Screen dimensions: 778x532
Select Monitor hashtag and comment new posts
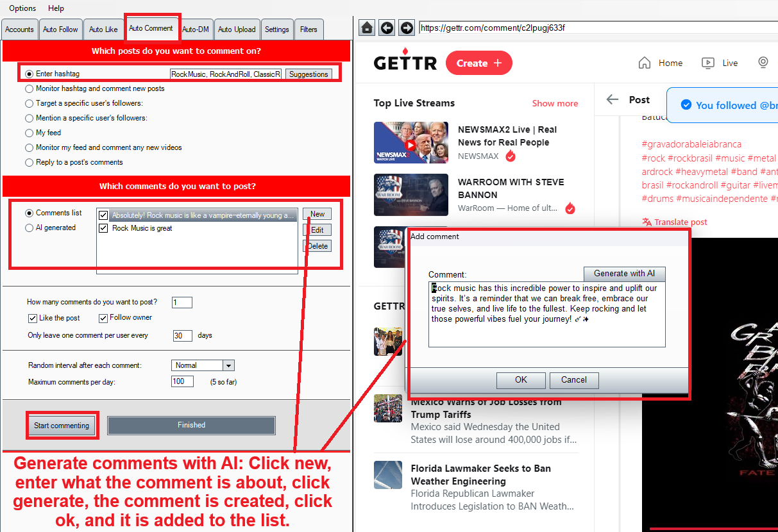(x=29, y=89)
